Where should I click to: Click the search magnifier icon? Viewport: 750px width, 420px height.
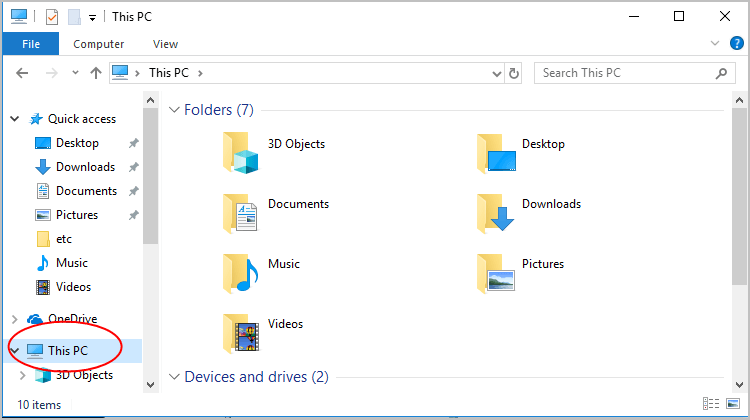pyautogui.click(x=721, y=73)
